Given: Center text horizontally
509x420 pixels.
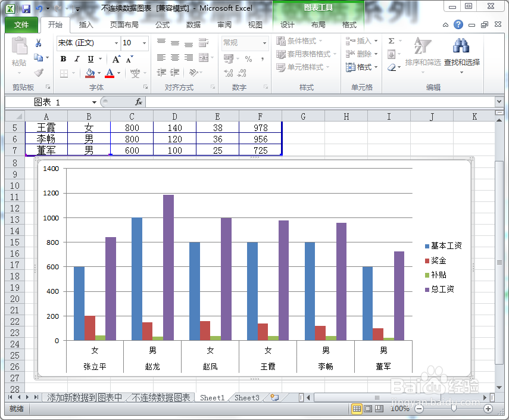Looking at the screenshot, I should coord(175,58).
